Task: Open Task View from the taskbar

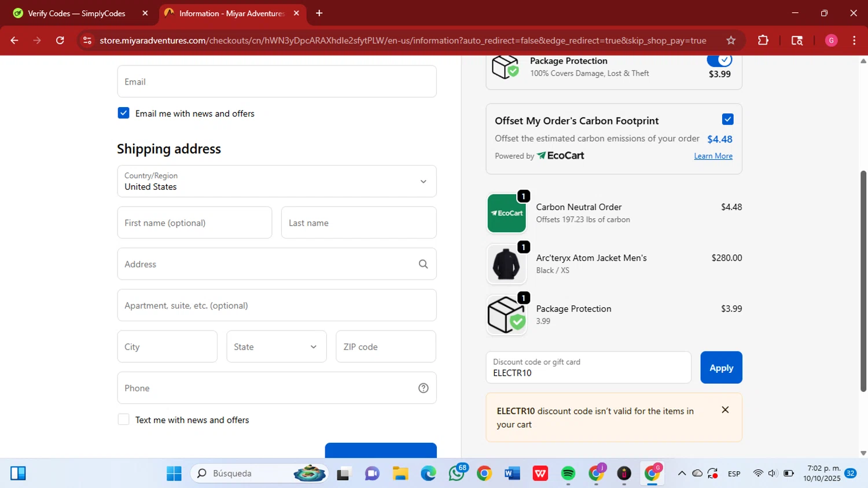Action: point(344,474)
